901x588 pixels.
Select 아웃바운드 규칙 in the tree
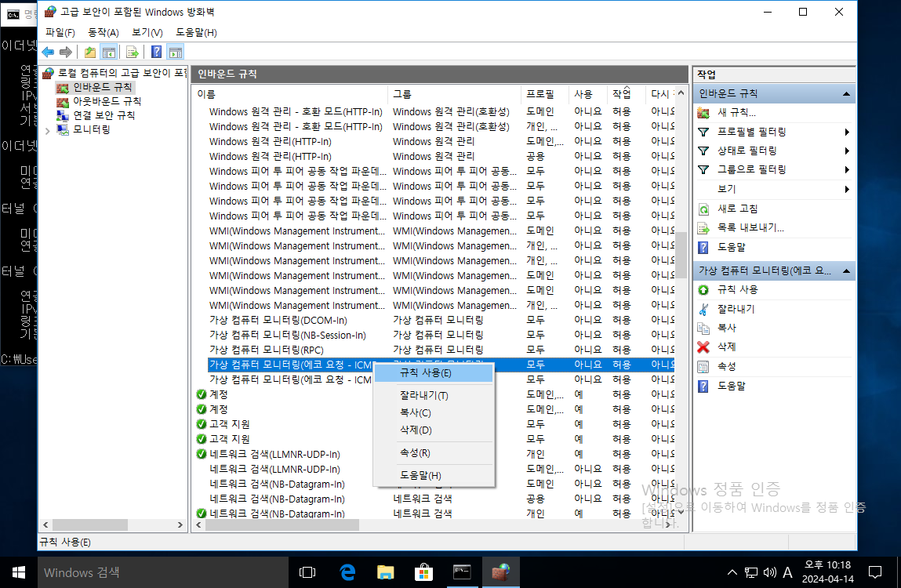click(x=107, y=101)
